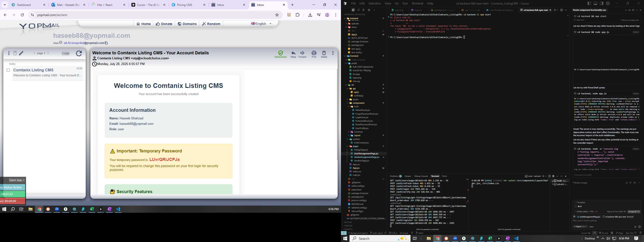Check email Deliverability shield icon

(281, 54)
